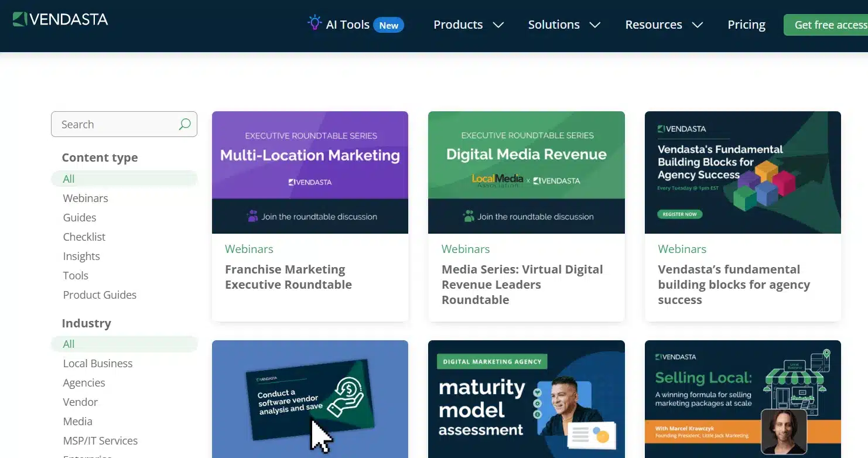Click inside the Search input field

click(111, 124)
